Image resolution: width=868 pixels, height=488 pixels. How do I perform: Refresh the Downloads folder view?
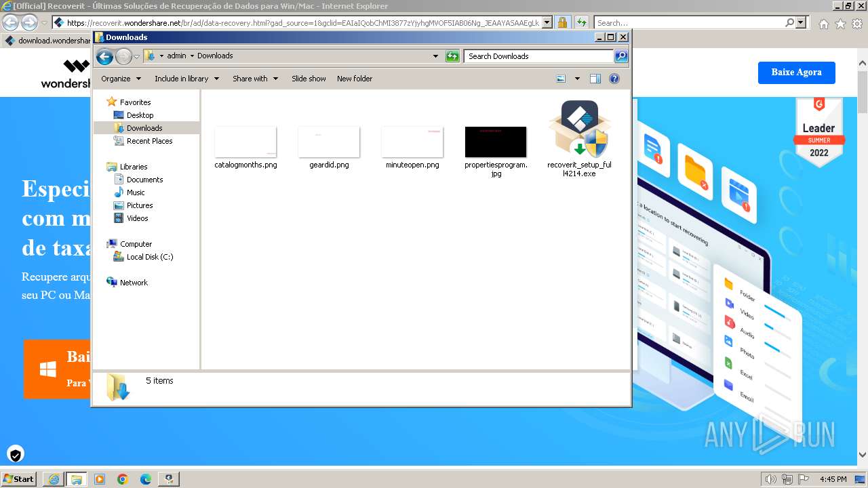pyautogui.click(x=452, y=56)
